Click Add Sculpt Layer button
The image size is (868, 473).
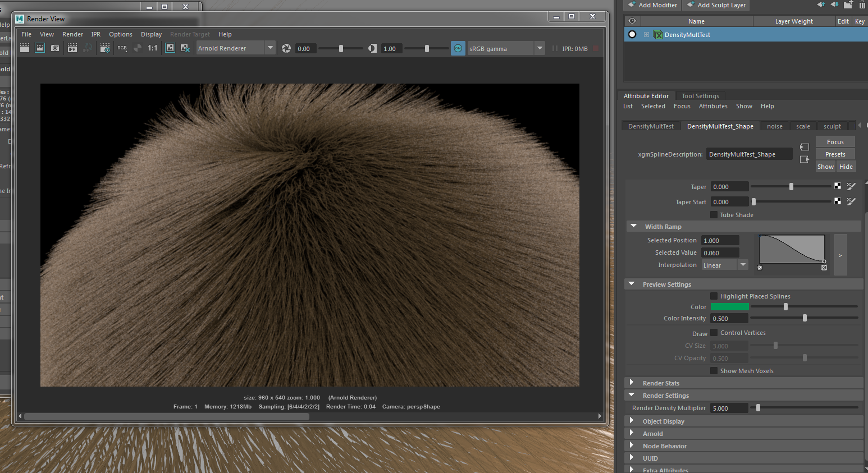pyautogui.click(x=716, y=5)
